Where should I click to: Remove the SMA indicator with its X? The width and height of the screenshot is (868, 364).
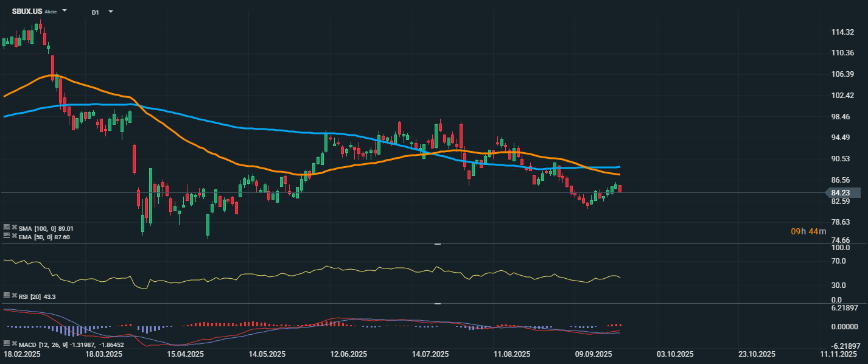[x=14, y=228]
